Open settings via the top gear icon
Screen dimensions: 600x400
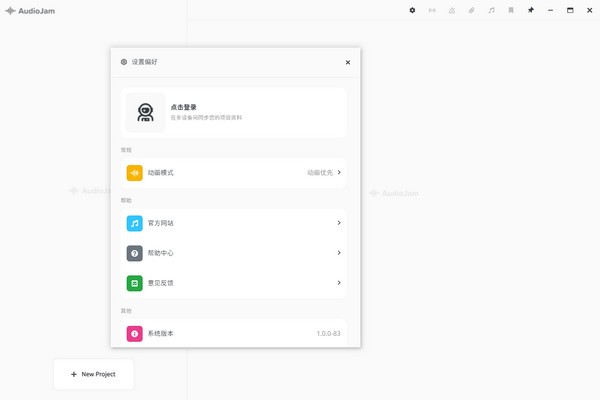point(412,10)
